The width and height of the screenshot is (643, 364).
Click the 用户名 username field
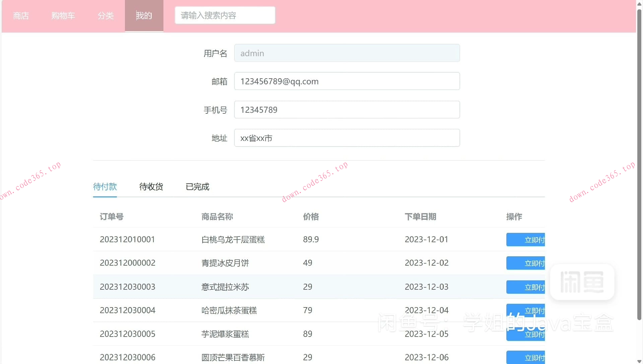tap(347, 53)
